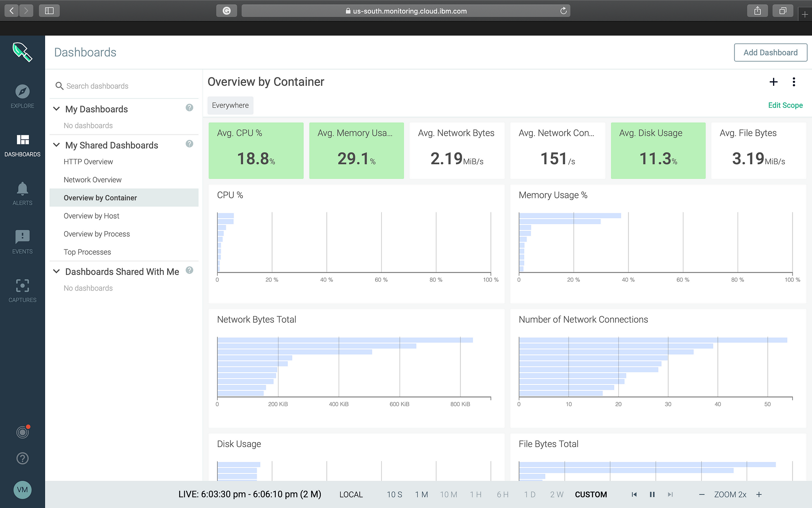Viewport: 812px width, 508px height.
Task: Go forward with the browser forward arrow
Action: (26, 11)
